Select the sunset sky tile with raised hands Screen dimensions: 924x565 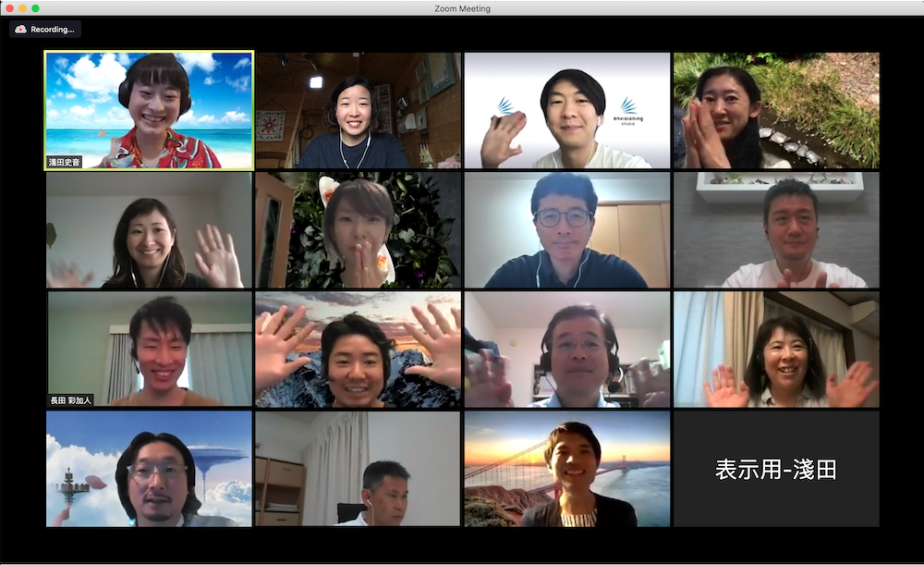tap(358, 350)
